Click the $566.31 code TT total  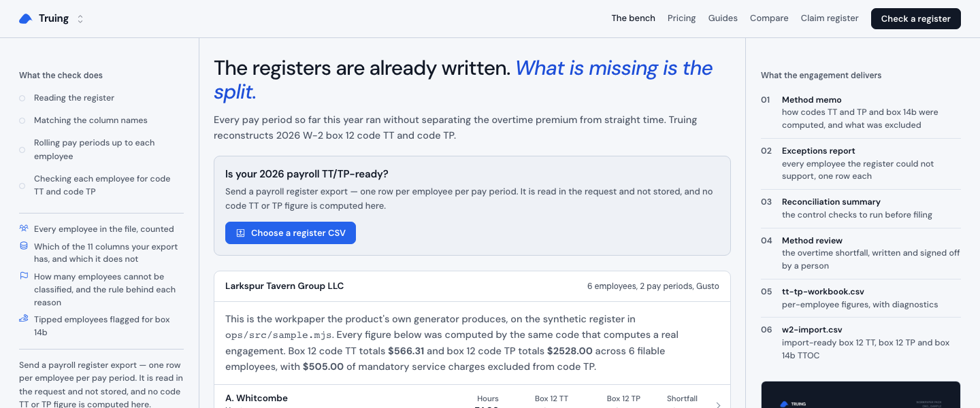[406, 351]
